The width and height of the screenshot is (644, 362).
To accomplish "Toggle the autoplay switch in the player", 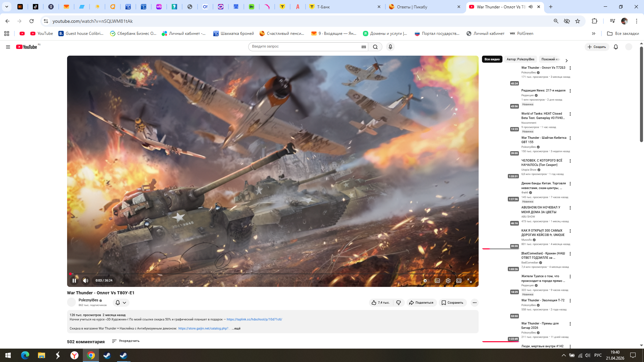I will [x=425, y=281].
